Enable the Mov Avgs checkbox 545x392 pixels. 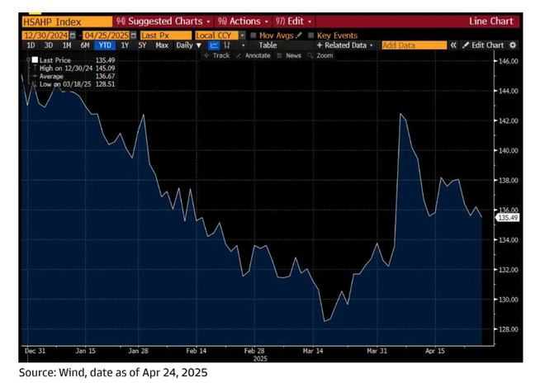coord(254,35)
